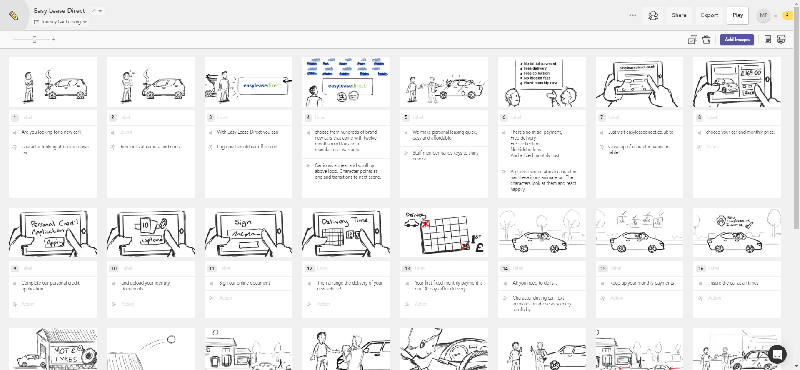Click the frame number 1 badge
800x370 pixels.
[x=14, y=117]
